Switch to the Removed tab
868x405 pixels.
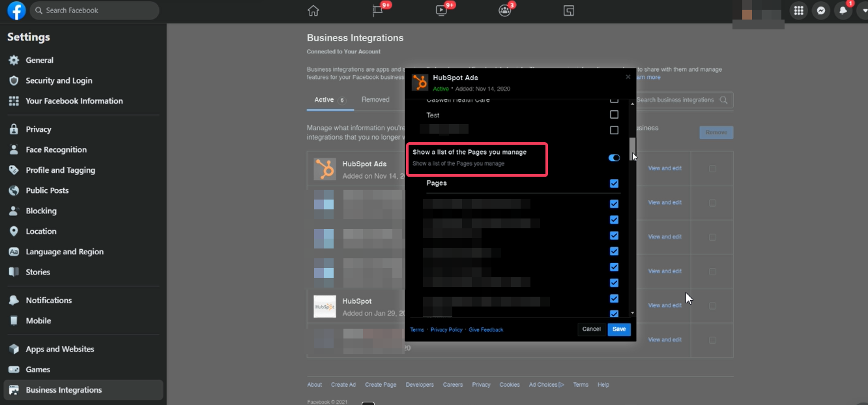click(375, 100)
